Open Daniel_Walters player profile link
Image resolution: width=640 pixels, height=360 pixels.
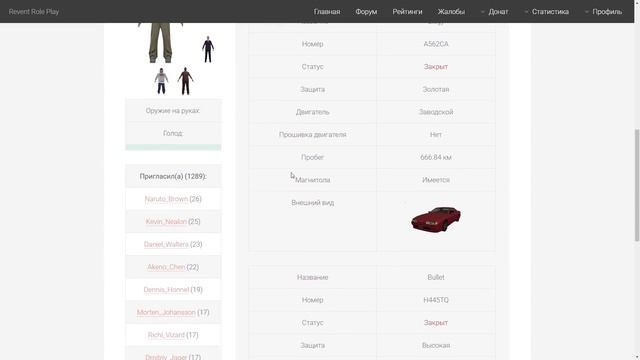[x=166, y=244]
